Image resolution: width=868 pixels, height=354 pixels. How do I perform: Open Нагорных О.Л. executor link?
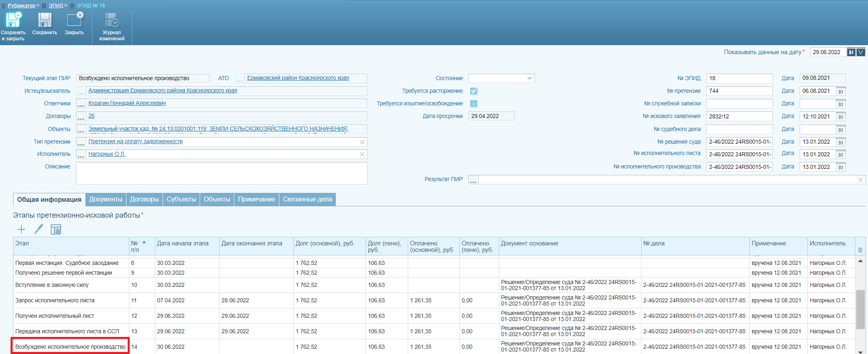tap(107, 154)
